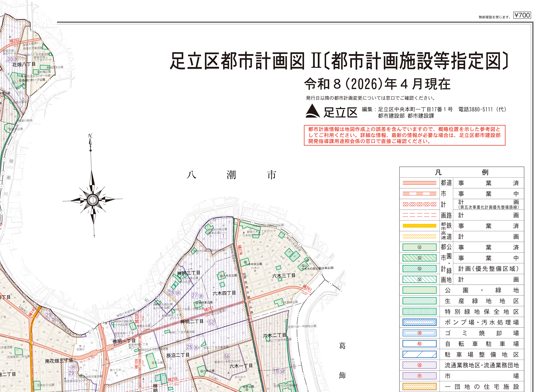Click the red-bordered disclaimer notice box
The image size is (556, 392).
click(404, 135)
